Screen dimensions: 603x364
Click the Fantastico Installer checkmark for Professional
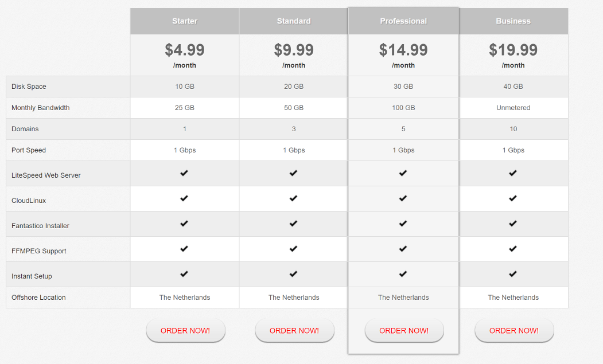pyautogui.click(x=403, y=224)
